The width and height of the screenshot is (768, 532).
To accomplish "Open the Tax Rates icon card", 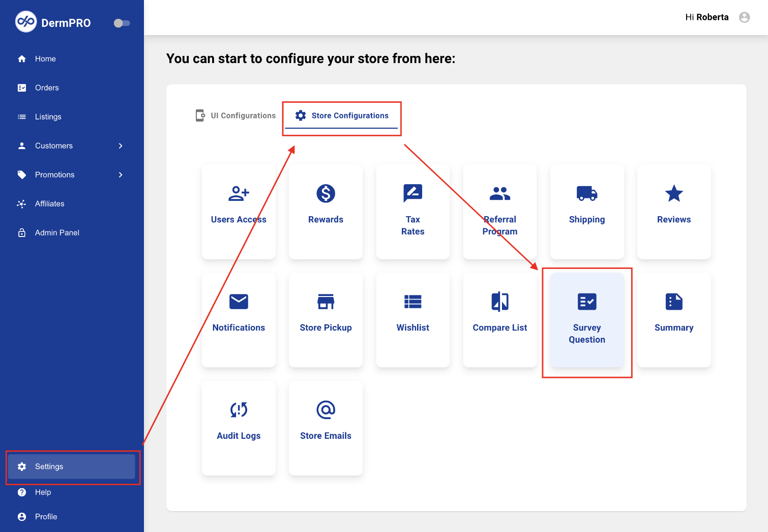I will pos(413,193).
